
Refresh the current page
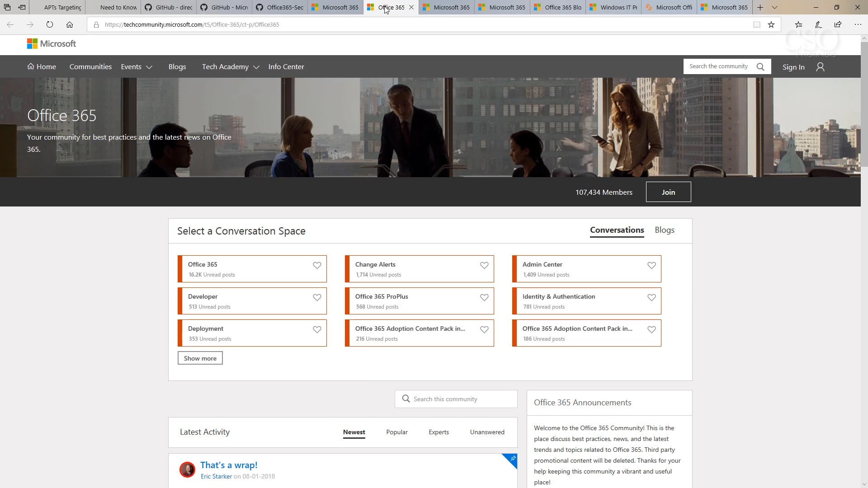(x=50, y=24)
